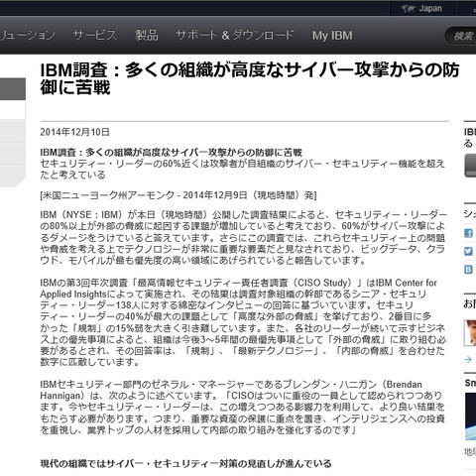Image resolution: width=476 pixels, height=476 pixels.
Task: Click the paragraph starting IBMセキュリティー部門
Action: pyautogui.click(x=243, y=408)
